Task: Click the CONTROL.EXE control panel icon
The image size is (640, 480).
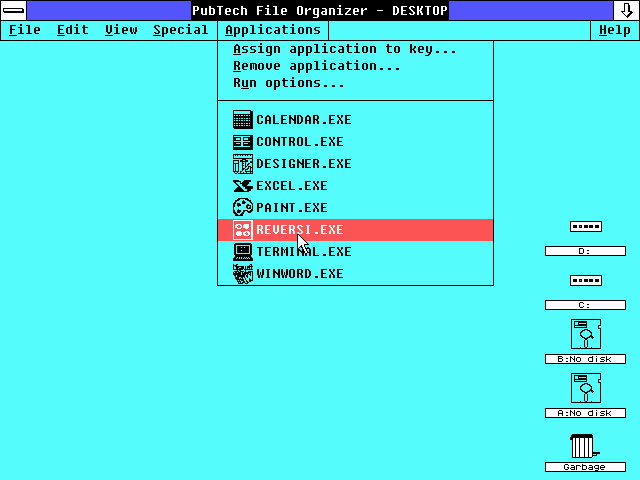Action: (242, 142)
